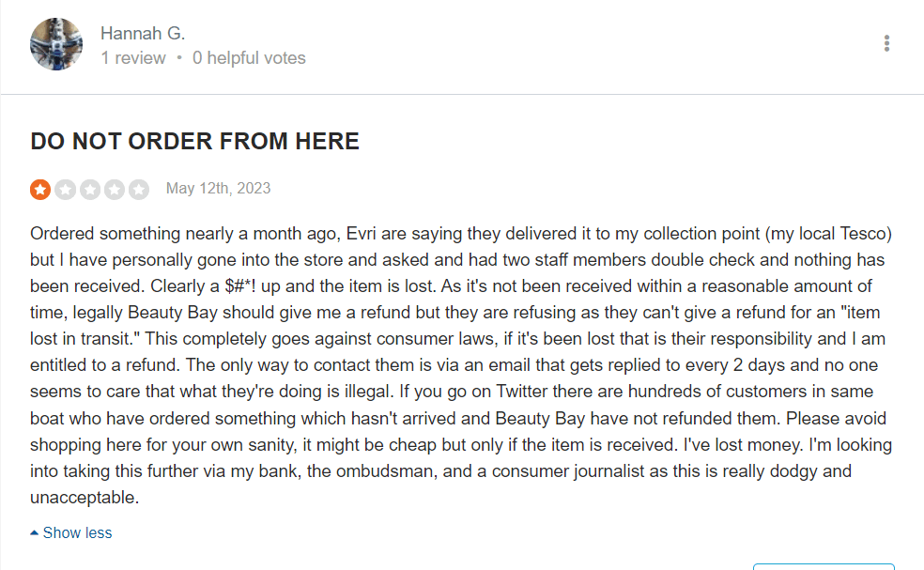Click the "0 helpful votes" label
Image resolution: width=924 pixels, height=570 pixels.
click(249, 58)
